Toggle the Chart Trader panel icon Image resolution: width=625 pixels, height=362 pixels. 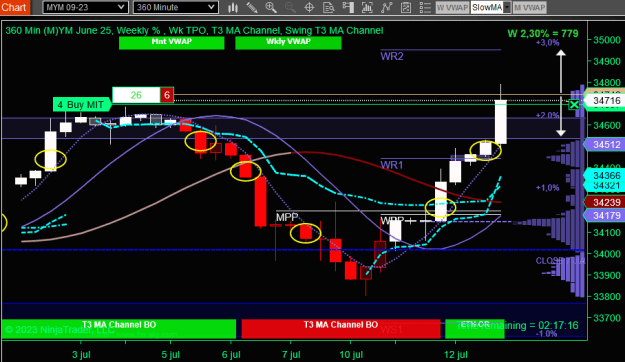[x=348, y=8]
